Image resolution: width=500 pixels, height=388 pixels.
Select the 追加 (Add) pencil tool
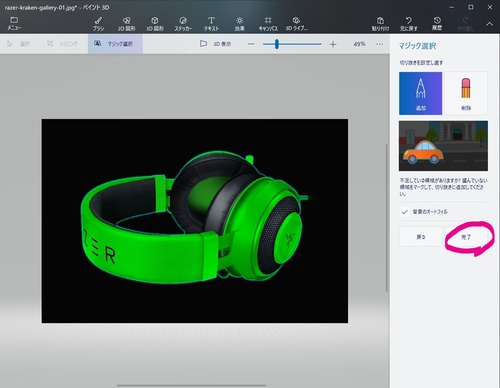[x=420, y=93]
